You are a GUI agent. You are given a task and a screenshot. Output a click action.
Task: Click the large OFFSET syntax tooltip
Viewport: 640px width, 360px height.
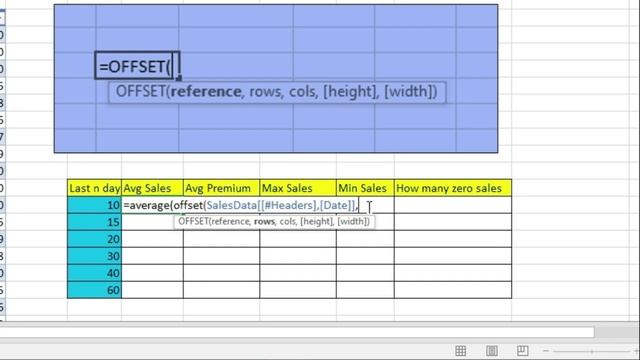[277, 92]
